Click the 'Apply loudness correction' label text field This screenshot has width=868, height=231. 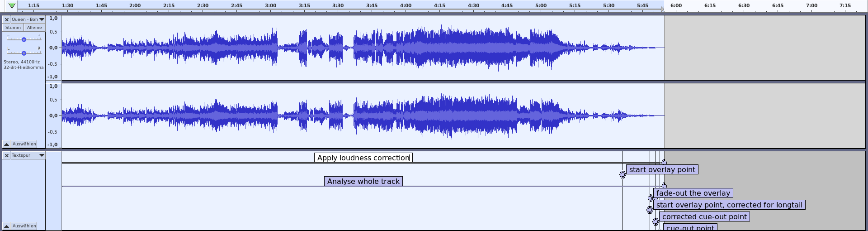point(363,158)
